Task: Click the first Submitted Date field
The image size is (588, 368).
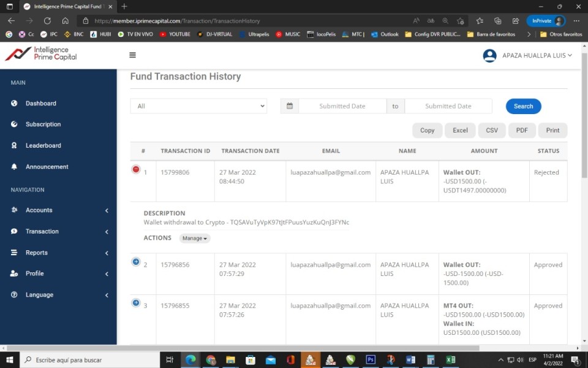Action: (x=342, y=106)
